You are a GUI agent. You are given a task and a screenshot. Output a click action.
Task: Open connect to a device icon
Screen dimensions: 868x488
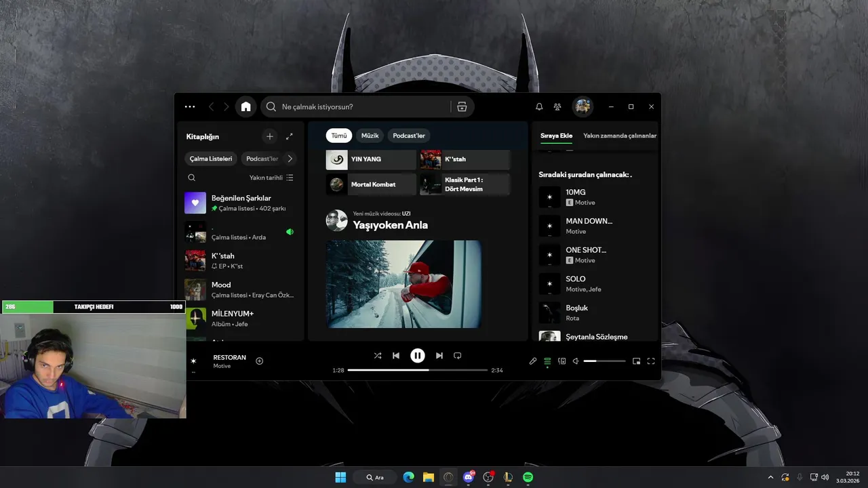click(x=561, y=361)
